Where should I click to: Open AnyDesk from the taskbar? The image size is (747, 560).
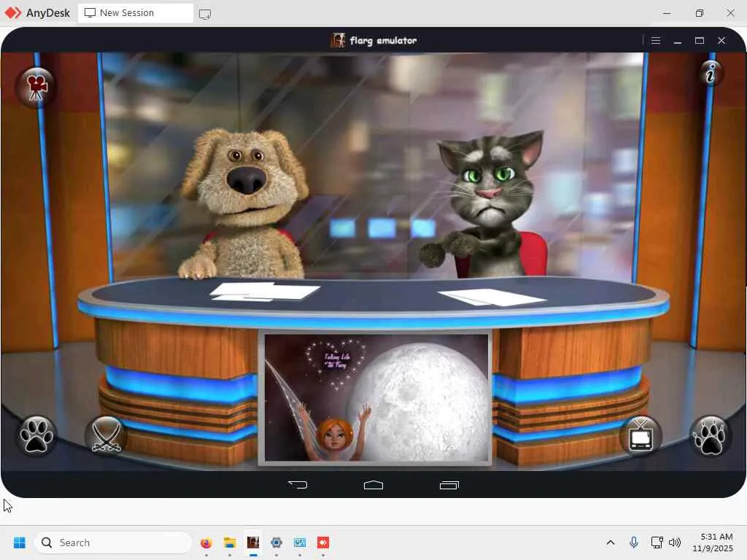pyautogui.click(x=323, y=542)
